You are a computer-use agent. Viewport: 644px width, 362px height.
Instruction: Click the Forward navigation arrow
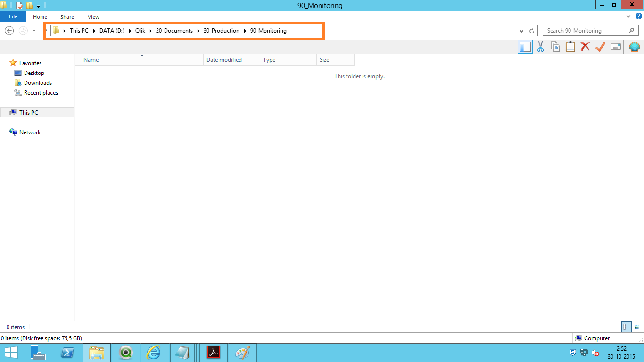point(23,31)
